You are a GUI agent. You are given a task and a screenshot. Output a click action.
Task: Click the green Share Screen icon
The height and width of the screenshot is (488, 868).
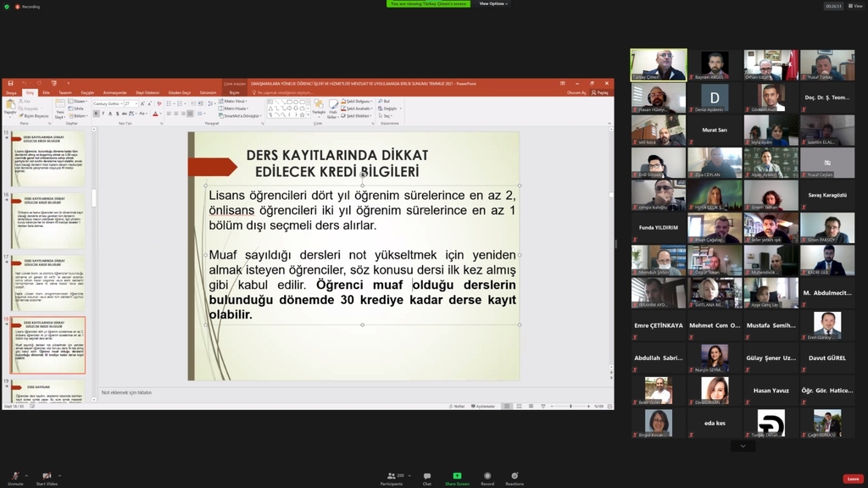457,476
